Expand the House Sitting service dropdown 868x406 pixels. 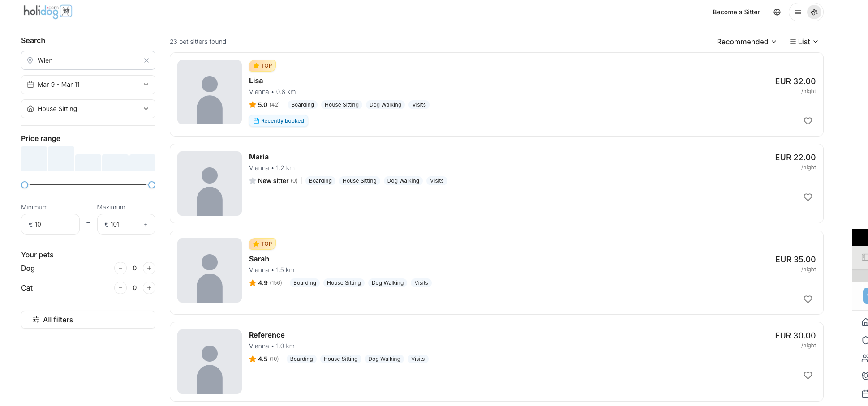88,109
